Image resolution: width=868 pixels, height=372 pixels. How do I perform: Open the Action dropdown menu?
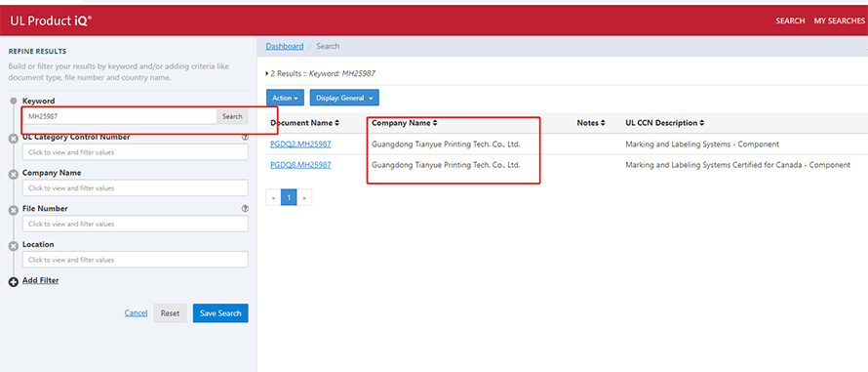point(285,98)
